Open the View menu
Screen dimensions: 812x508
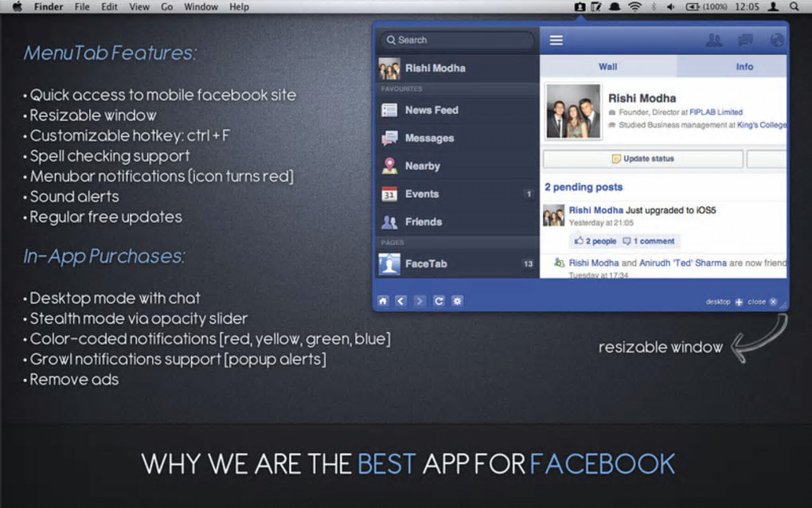139,6
